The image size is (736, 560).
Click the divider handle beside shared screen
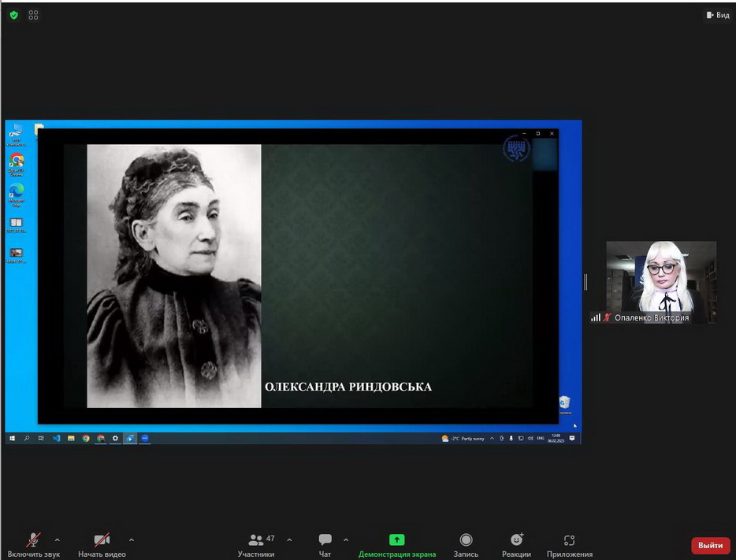tap(585, 281)
